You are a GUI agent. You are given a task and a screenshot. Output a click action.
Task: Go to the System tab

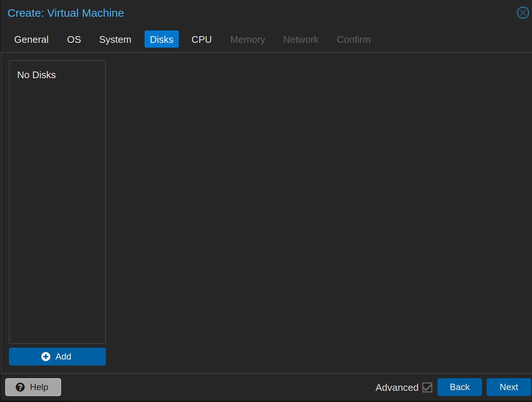(x=115, y=39)
